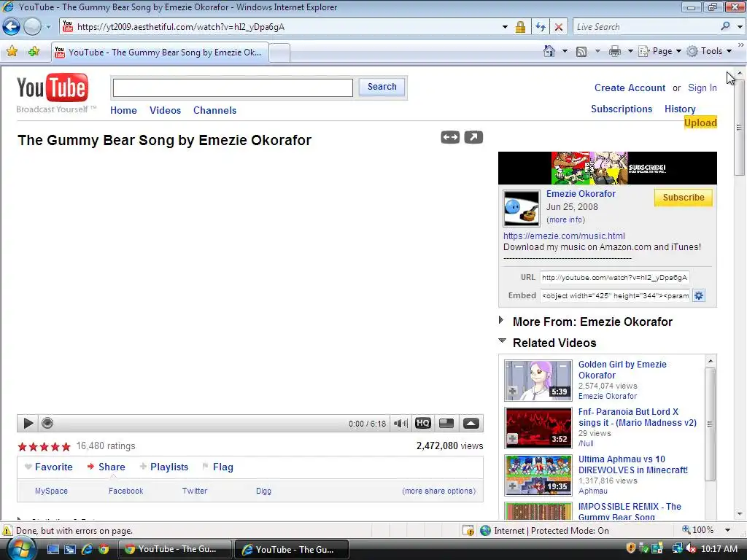Open the emezie.com music link
The height and width of the screenshot is (560, 747).
click(x=564, y=236)
